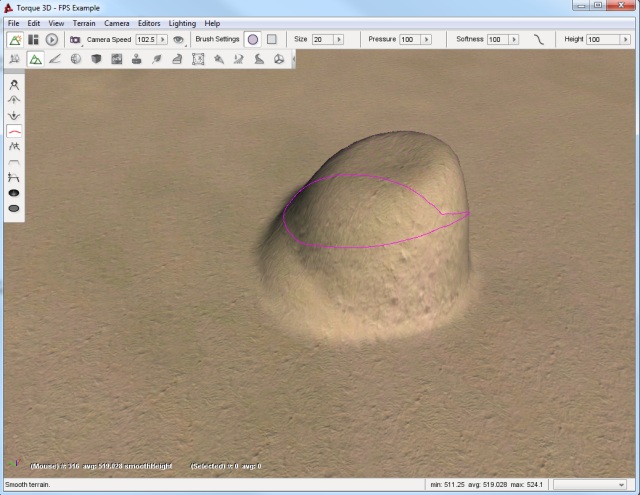This screenshot has height=495, width=640.
Task: Select the Flatten terrain tool
Action: coord(15,161)
